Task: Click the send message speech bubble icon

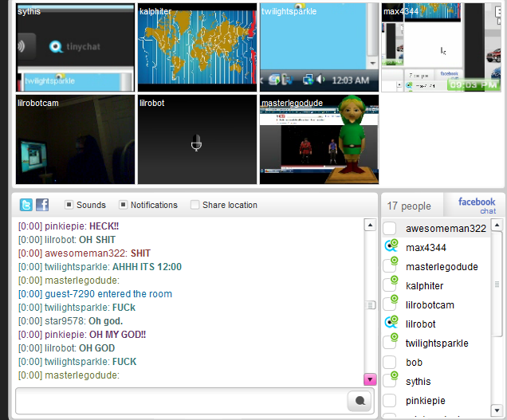Action: pyautogui.click(x=360, y=401)
